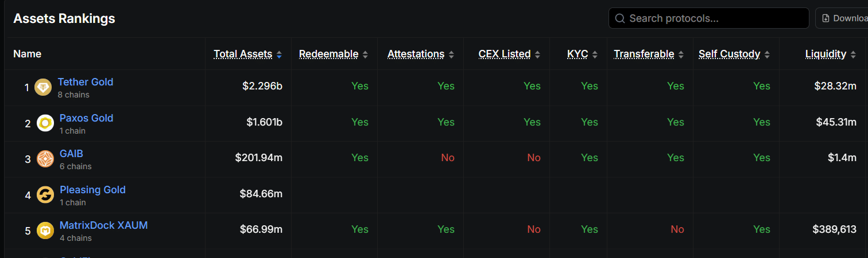
Task: Click the download file icon
Action: pos(826,18)
